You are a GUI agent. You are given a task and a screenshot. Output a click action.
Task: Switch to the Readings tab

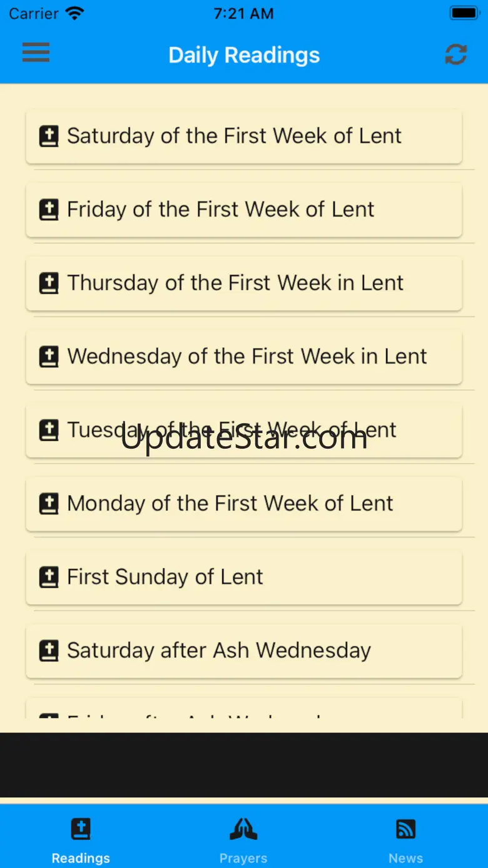coord(81,858)
